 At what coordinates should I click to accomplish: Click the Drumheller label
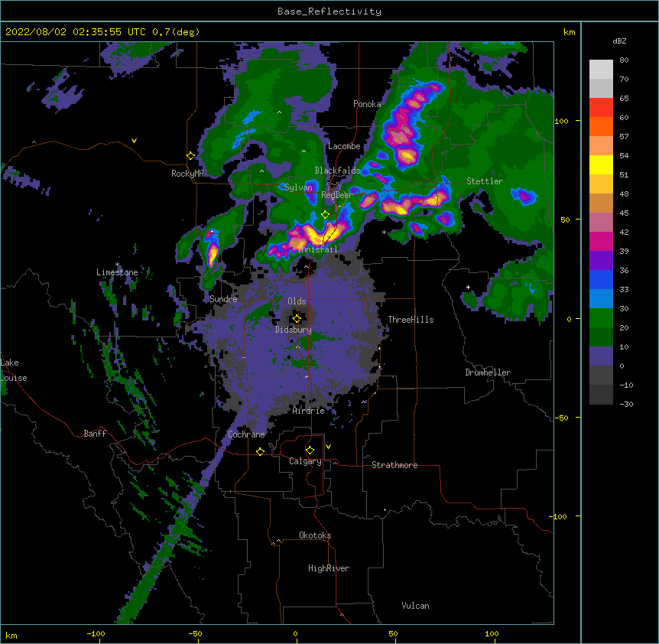point(488,372)
